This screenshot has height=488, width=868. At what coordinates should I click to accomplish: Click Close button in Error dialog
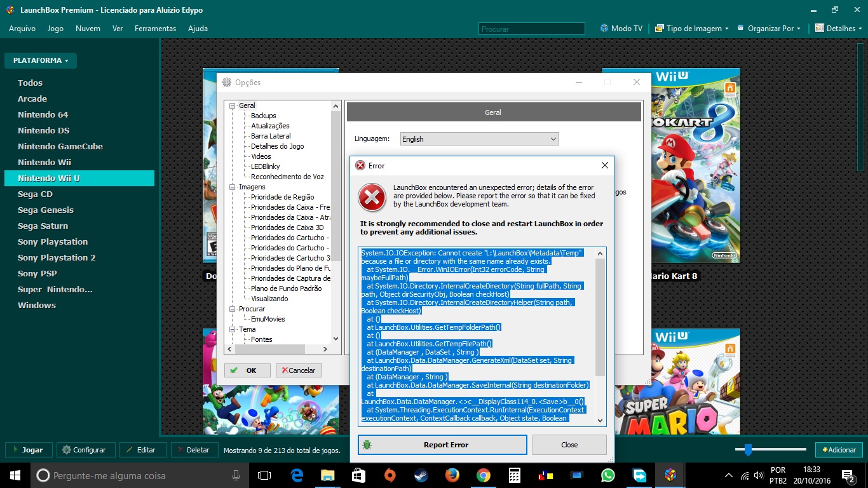click(x=569, y=445)
